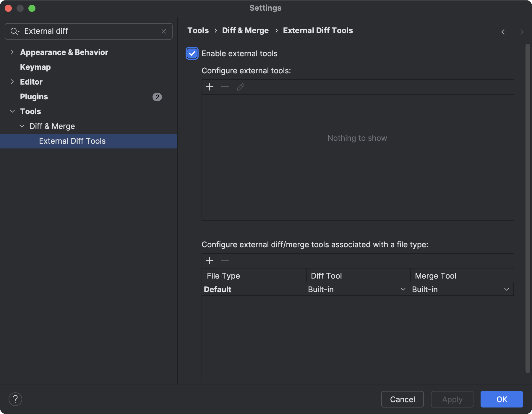Click the remove external tool minus icon
The width and height of the screenshot is (532, 414).
pos(225,87)
